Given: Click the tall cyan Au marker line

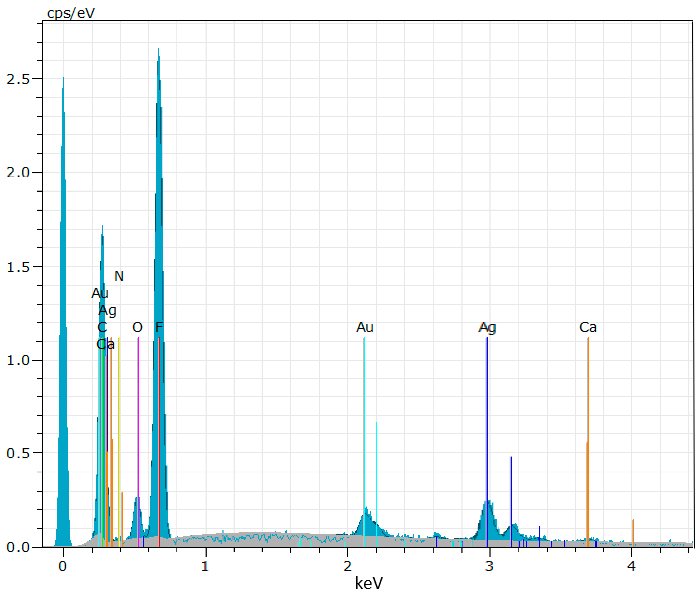Looking at the screenshot, I should tap(364, 422).
